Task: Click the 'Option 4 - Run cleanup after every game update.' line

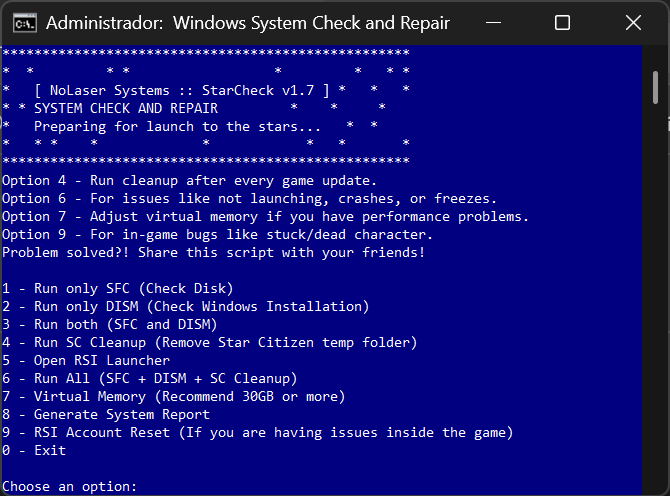Action: (x=189, y=181)
